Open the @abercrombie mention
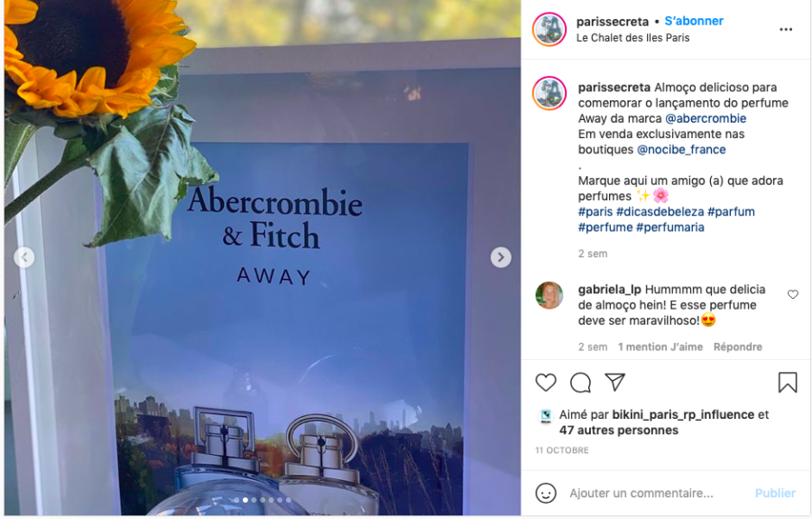 706,118
